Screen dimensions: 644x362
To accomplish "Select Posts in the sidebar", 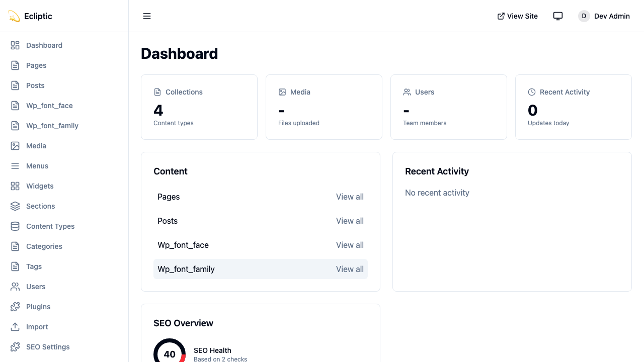I will (35, 85).
